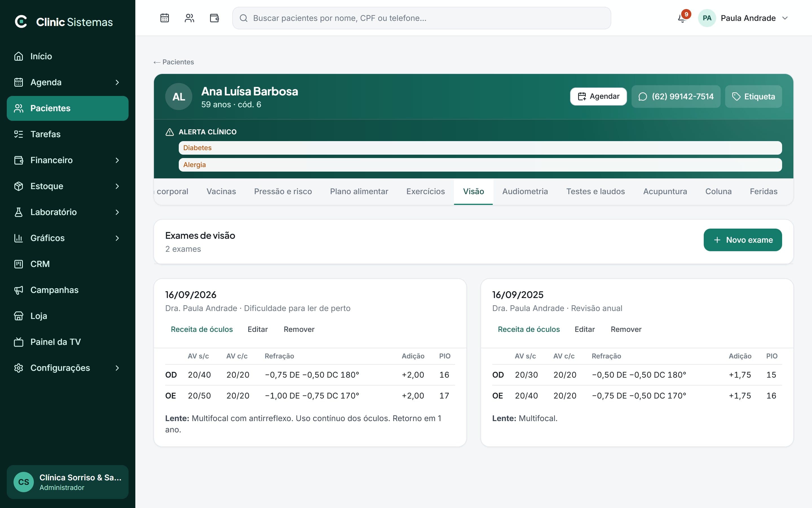This screenshot has height=508, width=812.
Task: Click Remover on the 16/09/2026 exam
Action: [299, 329]
